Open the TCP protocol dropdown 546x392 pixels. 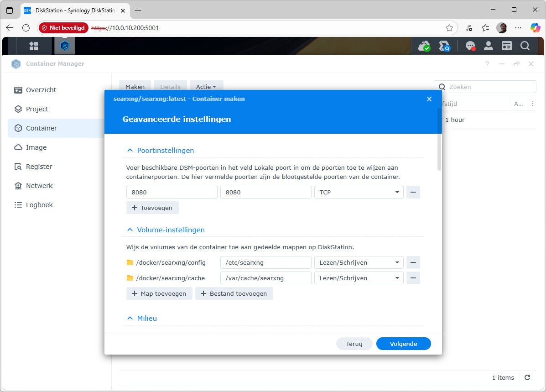click(x=359, y=192)
